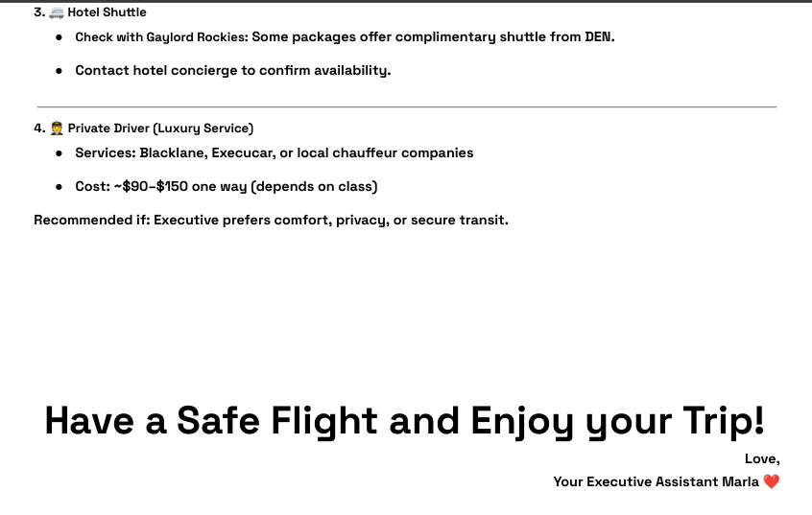This screenshot has height=515, width=812.
Task: Click the "Have a Safe Flight" headline
Action: click(x=404, y=421)
